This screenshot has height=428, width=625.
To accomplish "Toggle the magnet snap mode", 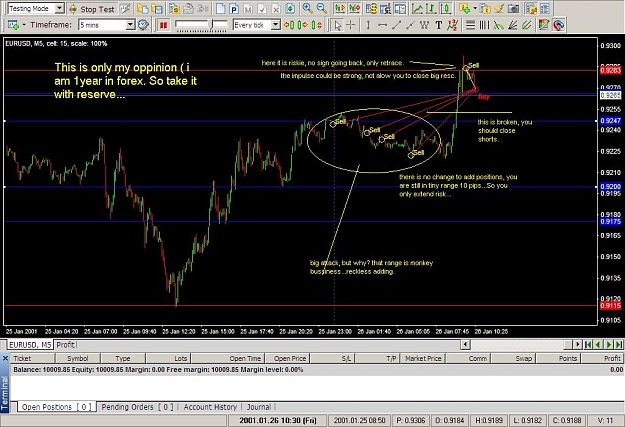I will click(559, 25).
